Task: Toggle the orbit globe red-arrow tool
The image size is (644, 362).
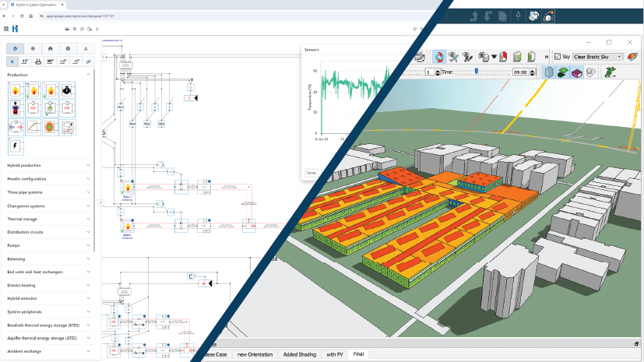Action: click(x=439, y=57)
